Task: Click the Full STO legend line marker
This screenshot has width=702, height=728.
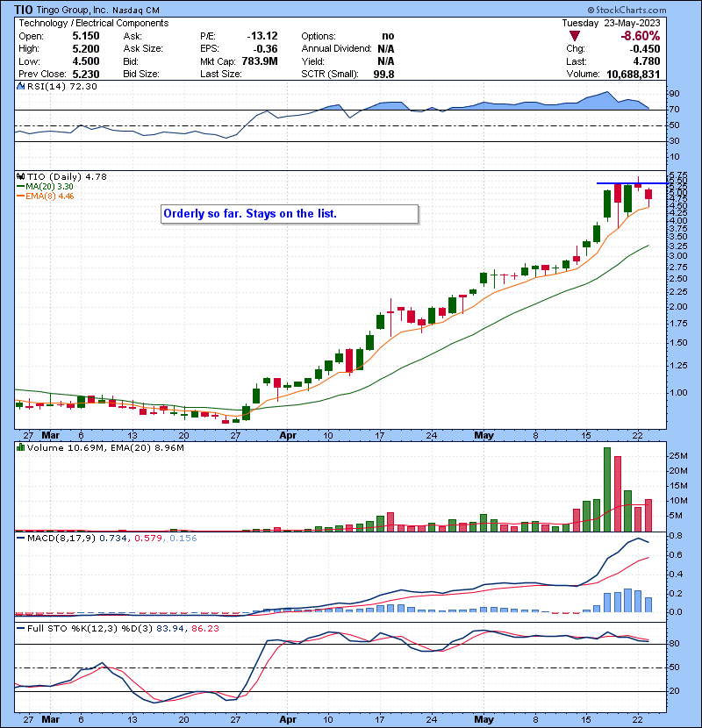Action: pos(20,629)
